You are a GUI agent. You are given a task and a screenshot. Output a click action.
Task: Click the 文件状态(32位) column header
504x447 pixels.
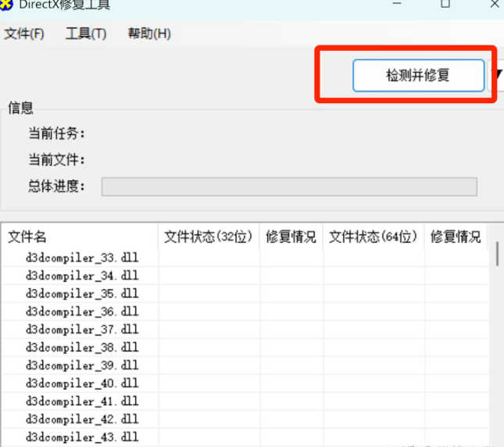click(x=209, y=237)
